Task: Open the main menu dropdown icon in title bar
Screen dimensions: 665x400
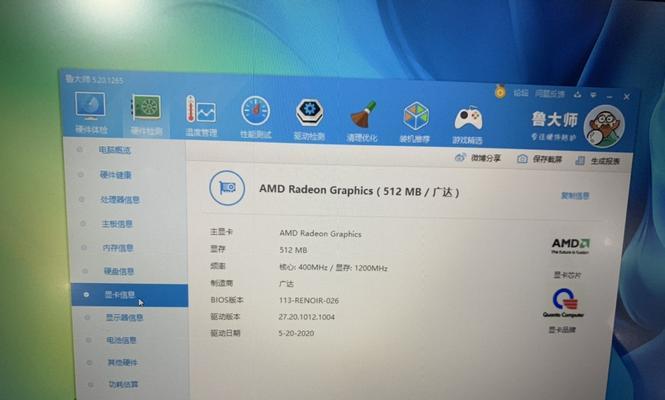Action: tap(593, 95)
